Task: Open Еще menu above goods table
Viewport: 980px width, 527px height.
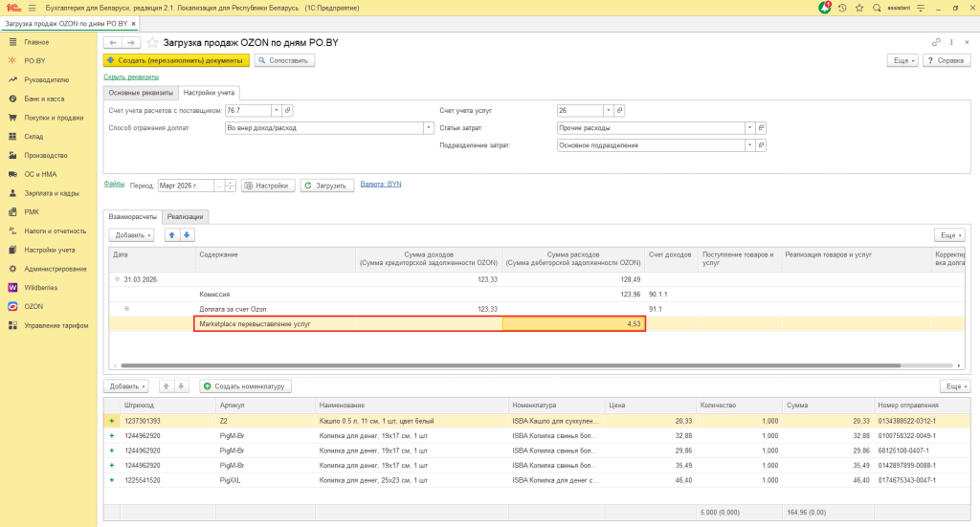Action: coord(954,385)
